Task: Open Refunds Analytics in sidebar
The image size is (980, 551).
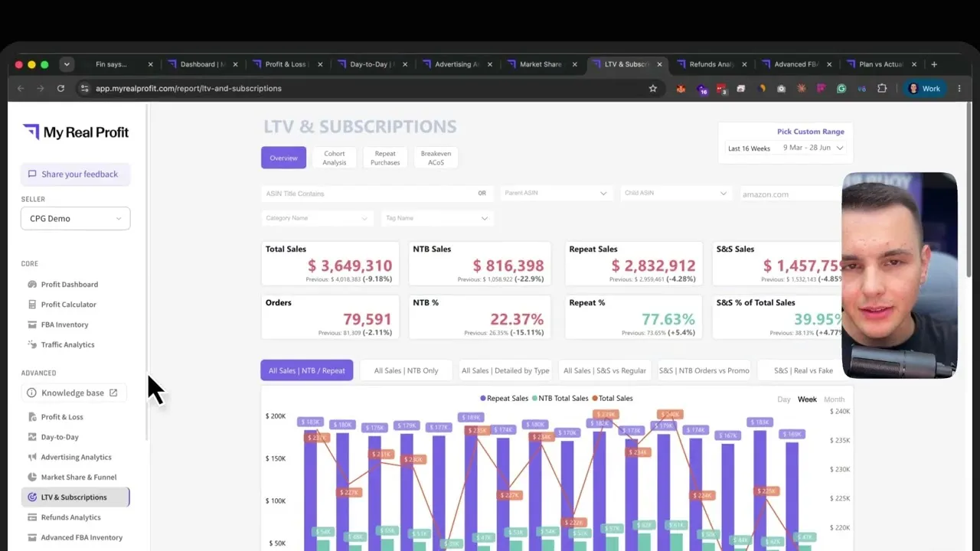Action: 70,517
